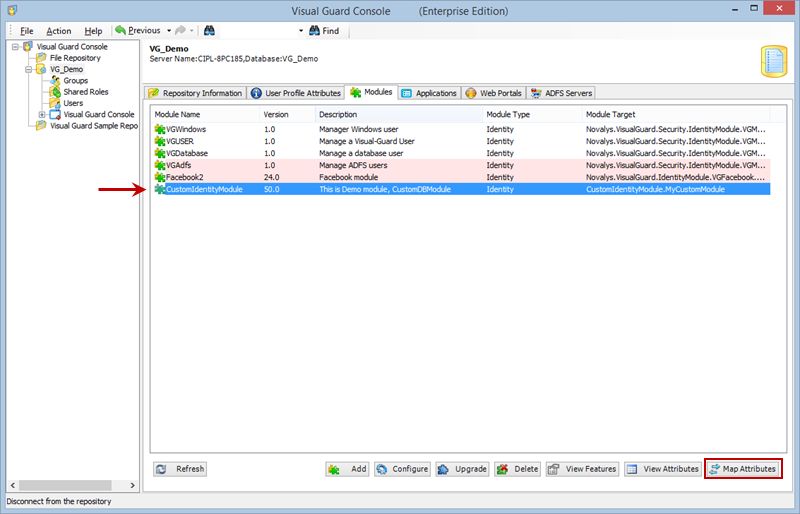Click the Find binoculars button
Viewport: 800px width, 514px height.
click(324, 31)
